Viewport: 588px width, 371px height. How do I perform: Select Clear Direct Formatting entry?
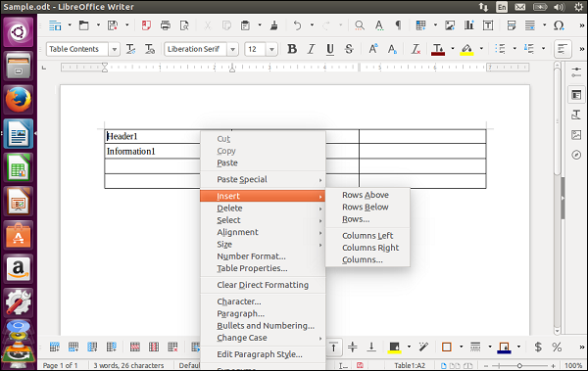click(x=263, y=285)
